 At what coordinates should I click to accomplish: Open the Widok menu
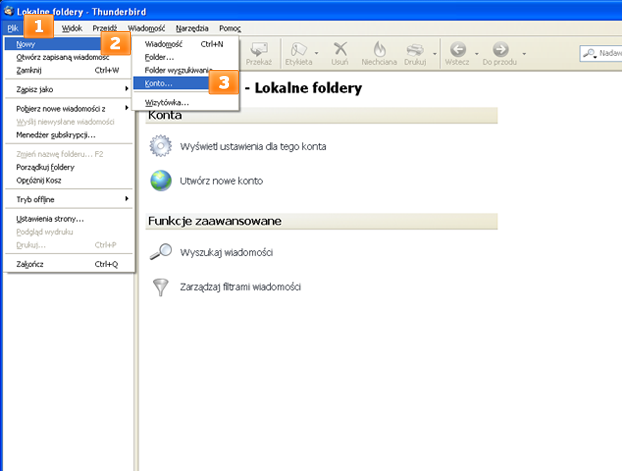(x=72, y=28)
